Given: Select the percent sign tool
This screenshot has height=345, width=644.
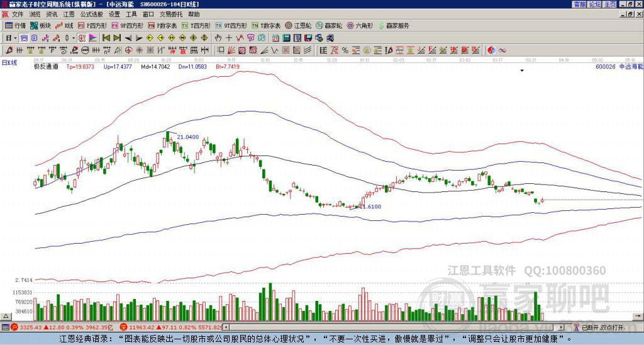Looking at the screenshot, I should [x=345, y=50].
